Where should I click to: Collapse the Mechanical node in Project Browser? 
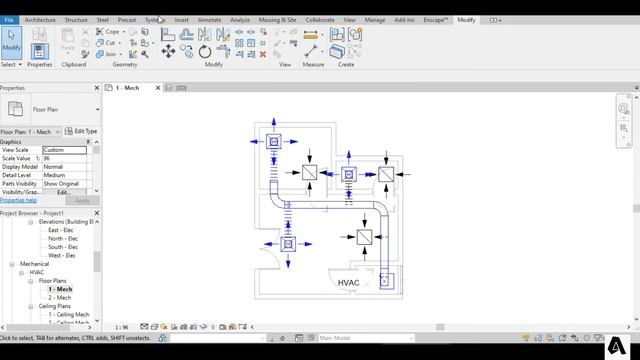12,264
